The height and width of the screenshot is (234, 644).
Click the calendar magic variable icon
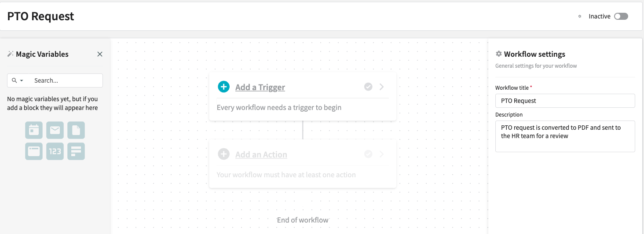point(34,130)
